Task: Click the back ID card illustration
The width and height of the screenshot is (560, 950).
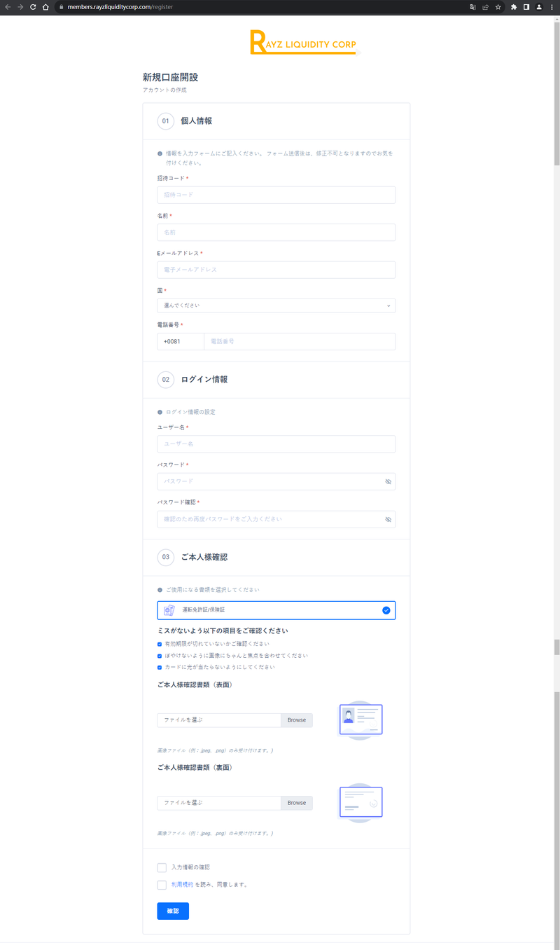Action: click(360, 803)
